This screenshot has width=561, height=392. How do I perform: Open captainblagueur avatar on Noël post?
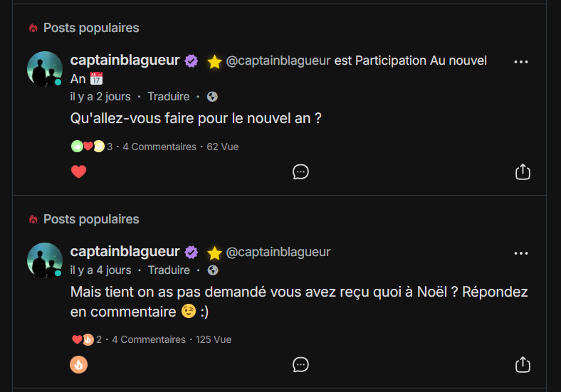[45, 260]
